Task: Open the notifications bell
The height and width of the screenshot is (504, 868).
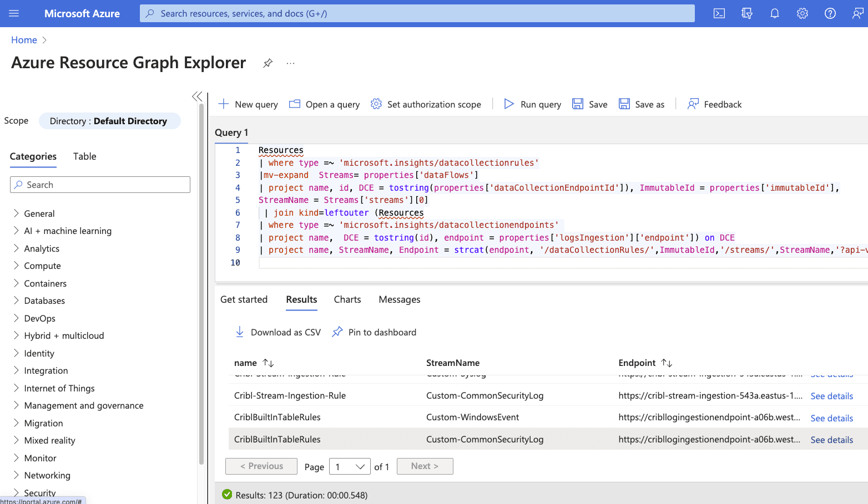Action: point(774,13)
